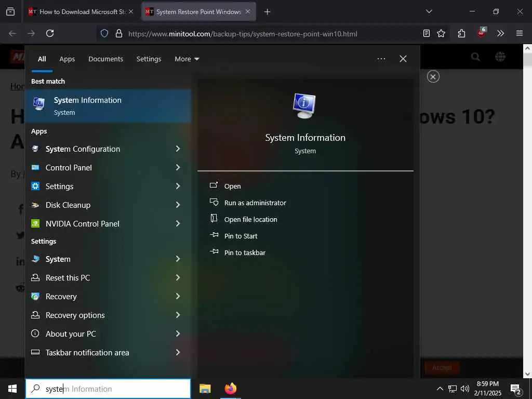This screenshot has height=399, width=532.
Task: Expand Reset this PC details arrow
Action: (178, 277)
